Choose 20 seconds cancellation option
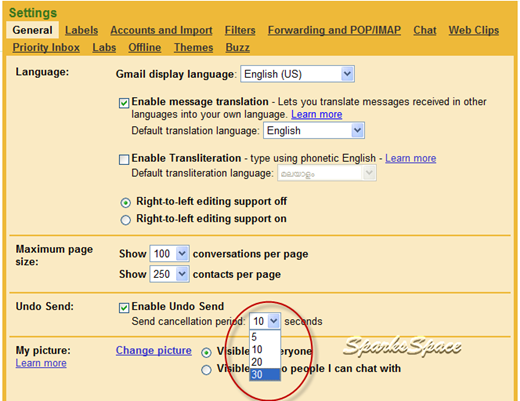The image size is (520, 401). (x=265, y=362)
